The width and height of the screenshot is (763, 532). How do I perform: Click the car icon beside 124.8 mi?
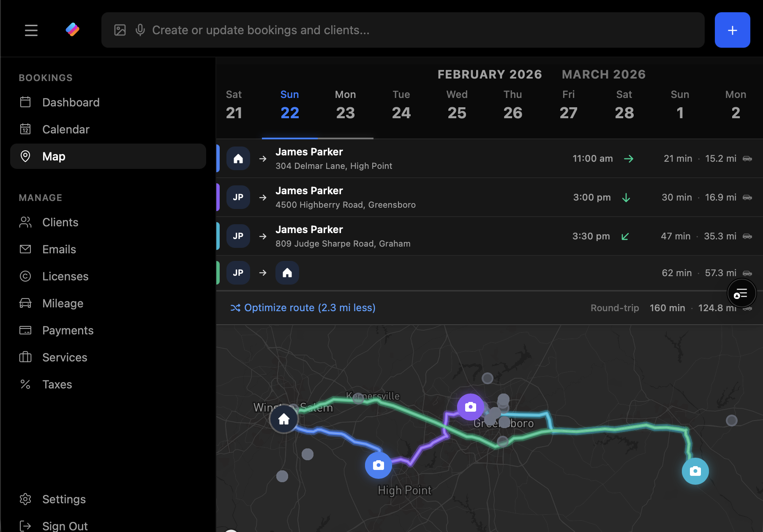coord(747,308)
